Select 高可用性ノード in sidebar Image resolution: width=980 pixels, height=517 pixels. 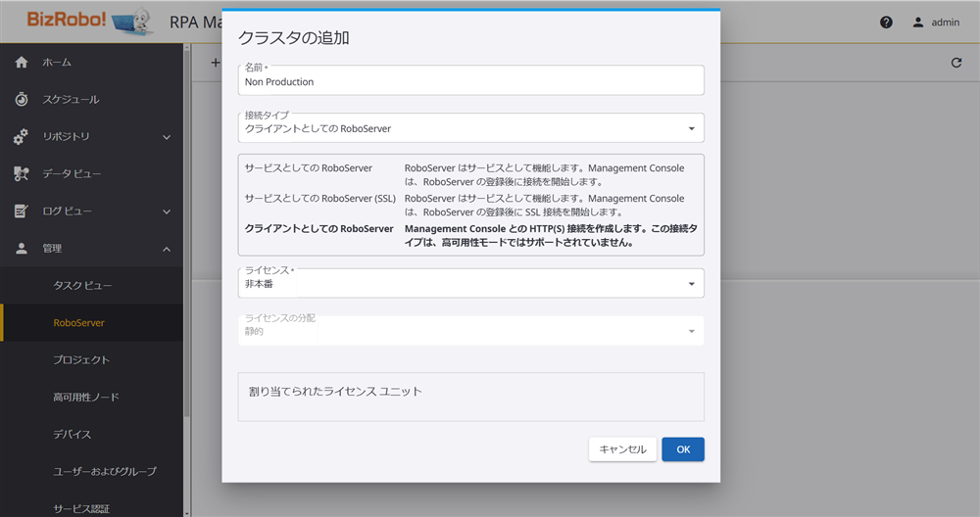pyautogui.click(x=92, y=398)
